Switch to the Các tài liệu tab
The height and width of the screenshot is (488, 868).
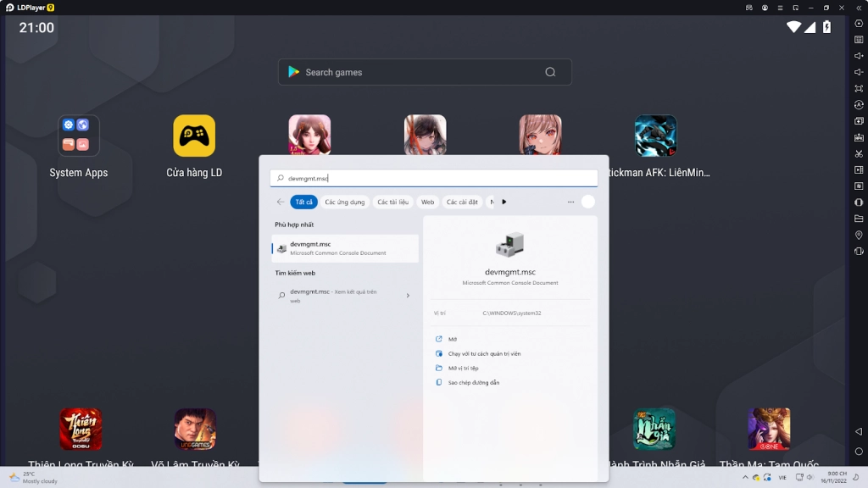click(x=393, y=202)
